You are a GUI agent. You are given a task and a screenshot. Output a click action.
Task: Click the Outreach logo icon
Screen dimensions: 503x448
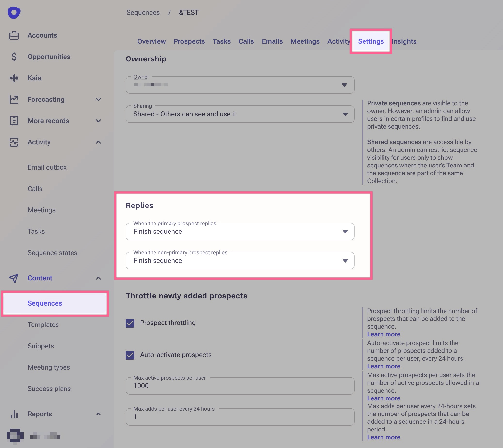tap(14, 13)
